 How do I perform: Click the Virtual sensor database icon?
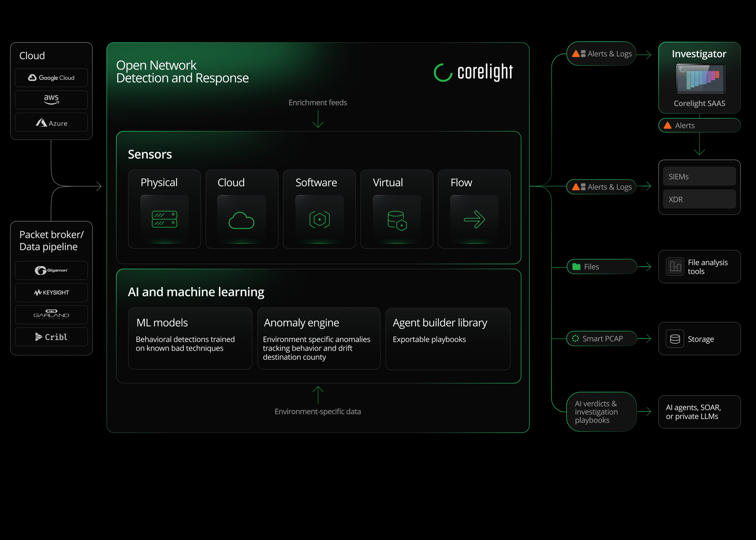[x=397, y=221]
